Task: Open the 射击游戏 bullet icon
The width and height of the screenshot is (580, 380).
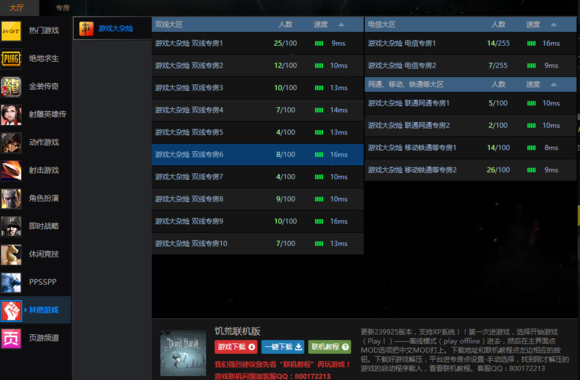Action: 11,171
